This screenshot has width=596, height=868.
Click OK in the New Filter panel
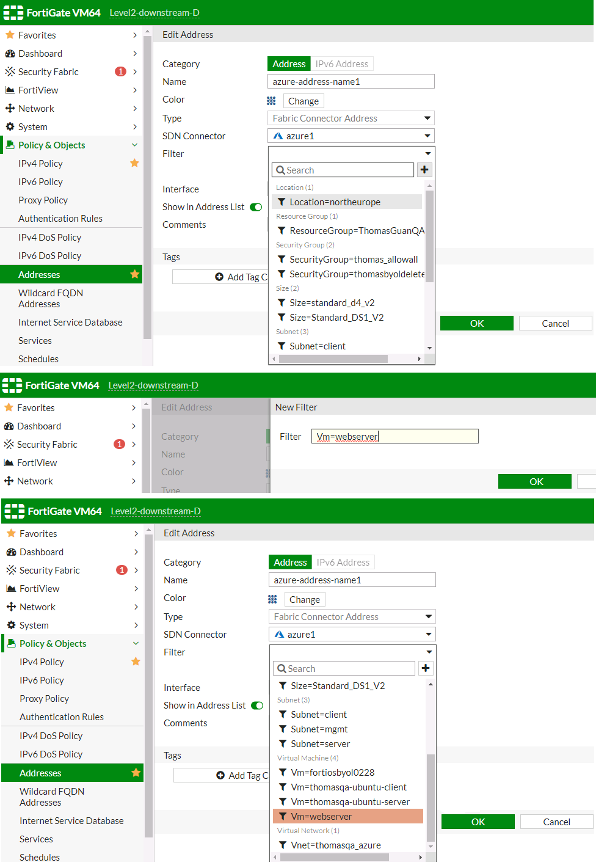click(x=536, y=481)
